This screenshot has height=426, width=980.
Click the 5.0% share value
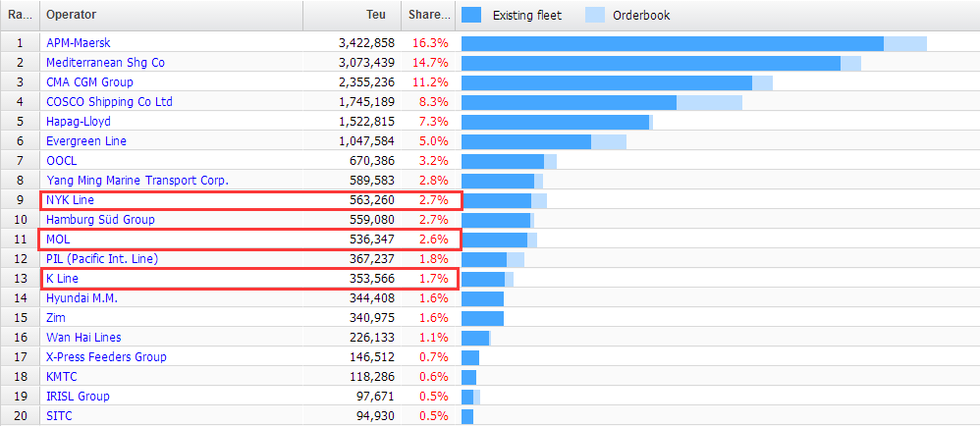pyautogui.click(x=433, y=141)
